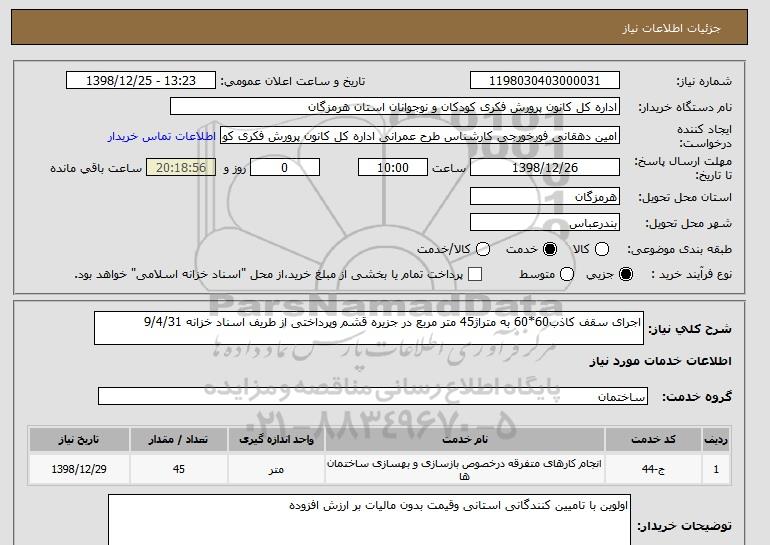The width and height of the screenshot is (770, 545).
Task: Click the تعداد / مقدار column header
Action: (x=179, y=439)
